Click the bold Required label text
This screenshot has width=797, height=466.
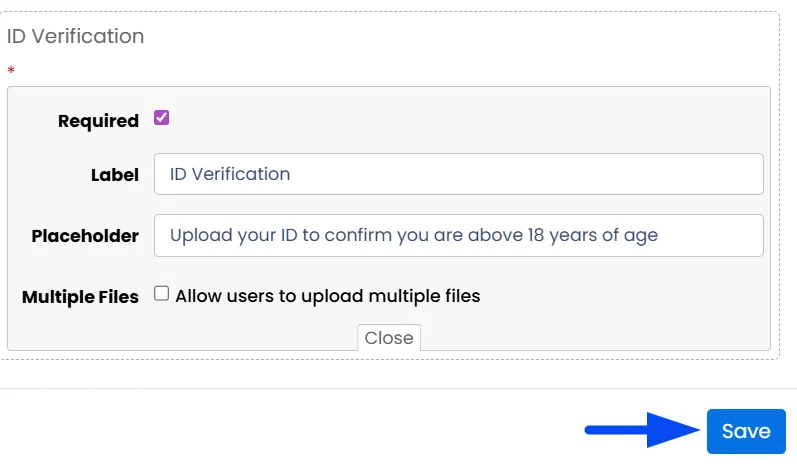(98, 121)
